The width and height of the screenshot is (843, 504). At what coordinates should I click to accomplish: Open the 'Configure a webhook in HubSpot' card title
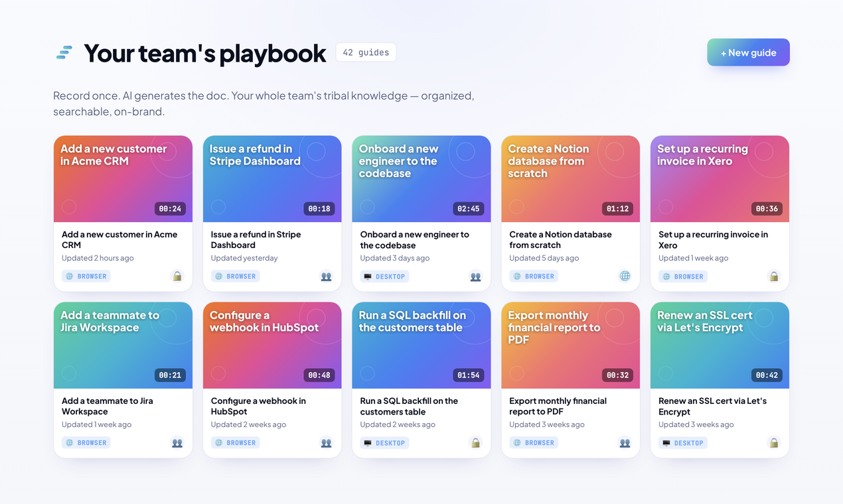[x=258, y=406]
